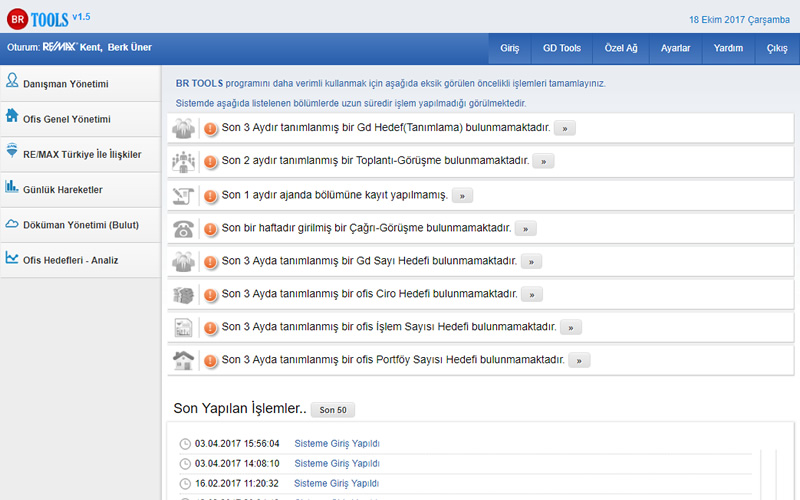Expand the ajanda bölümü arrow button
The height and width of the screenshot is (500, 800).
click(462, 195)
